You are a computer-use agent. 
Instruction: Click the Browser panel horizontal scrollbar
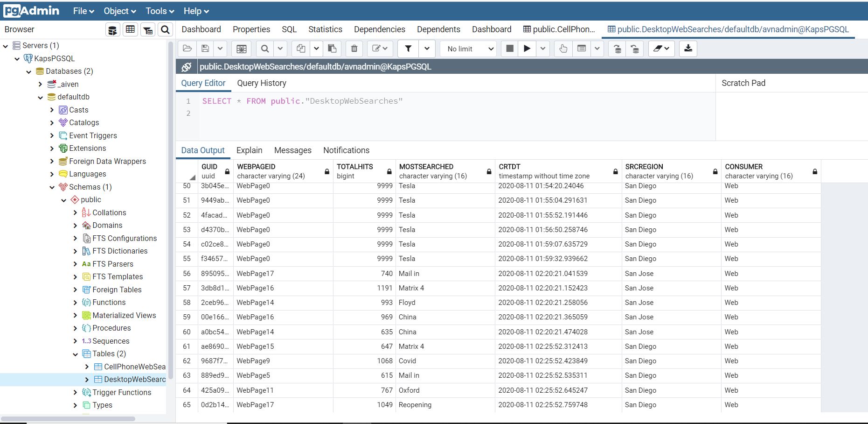pos(69,418)
